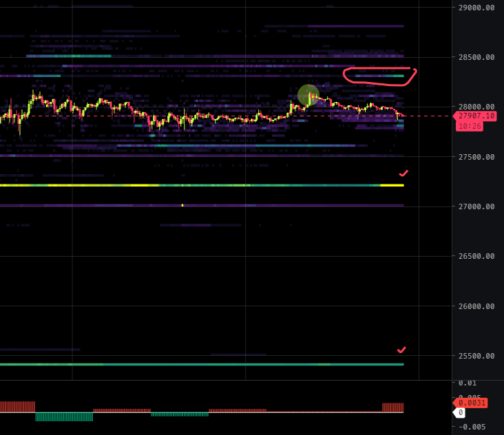The width and height of the screenshot is (504, 435).
Task: Click the rightmost red histogram bars
Action: click(392, 407)
